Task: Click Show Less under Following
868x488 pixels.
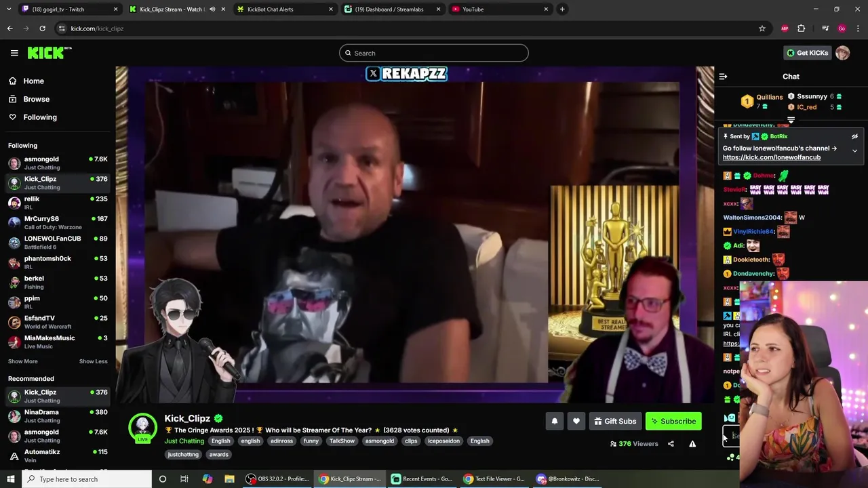Action: tap(94, 361)
